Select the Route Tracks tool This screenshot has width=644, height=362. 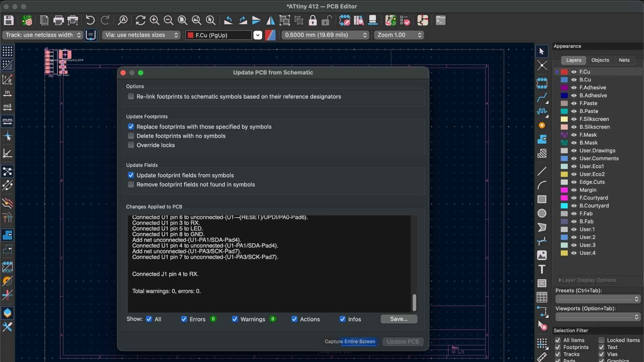click(542, 98)
